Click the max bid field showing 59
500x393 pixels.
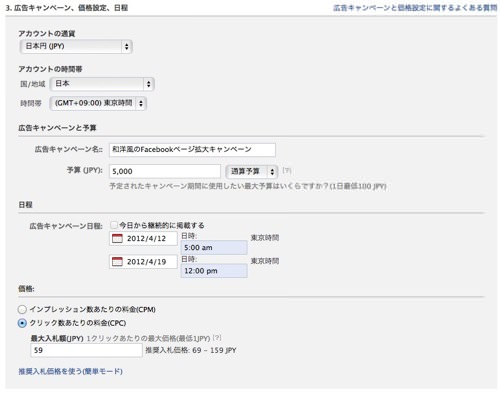coord(86,350)
